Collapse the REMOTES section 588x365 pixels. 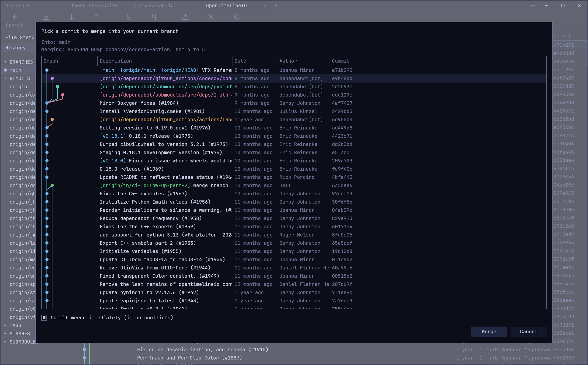pos(5,78)
